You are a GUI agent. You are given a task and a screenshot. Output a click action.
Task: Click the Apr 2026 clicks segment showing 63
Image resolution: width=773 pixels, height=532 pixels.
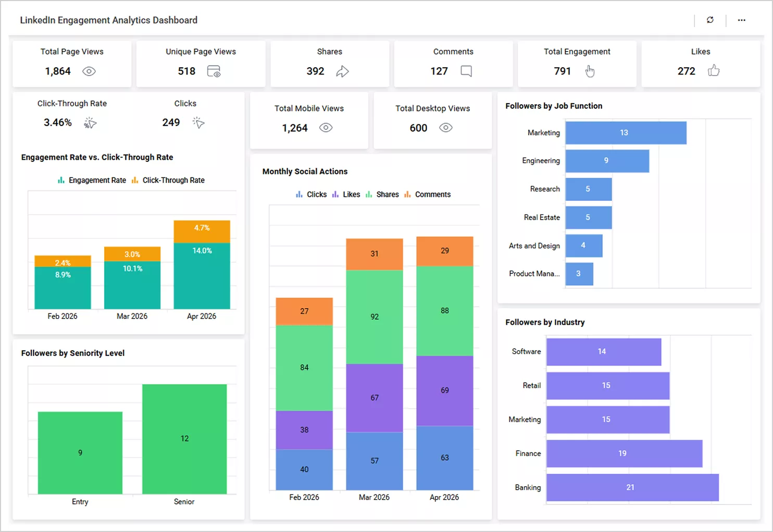click(445, 458)
